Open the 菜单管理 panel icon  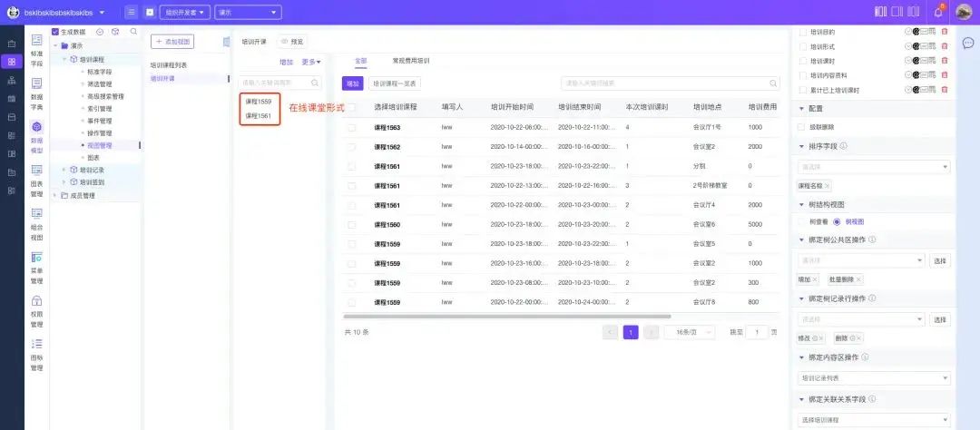coord(37,257)
